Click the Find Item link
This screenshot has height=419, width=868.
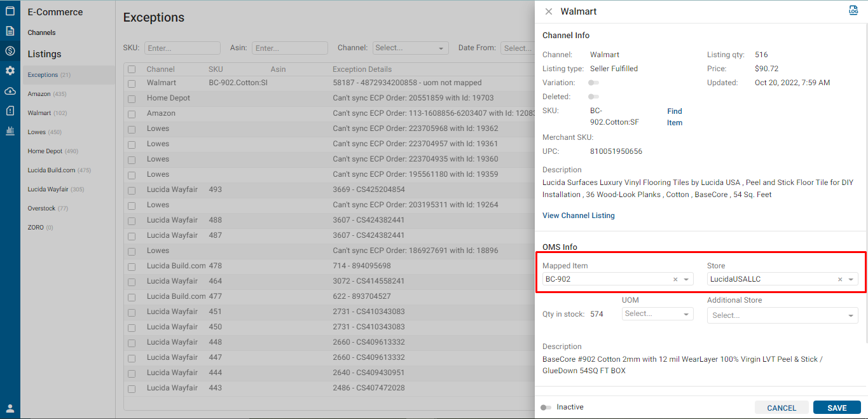coord(675,117)
